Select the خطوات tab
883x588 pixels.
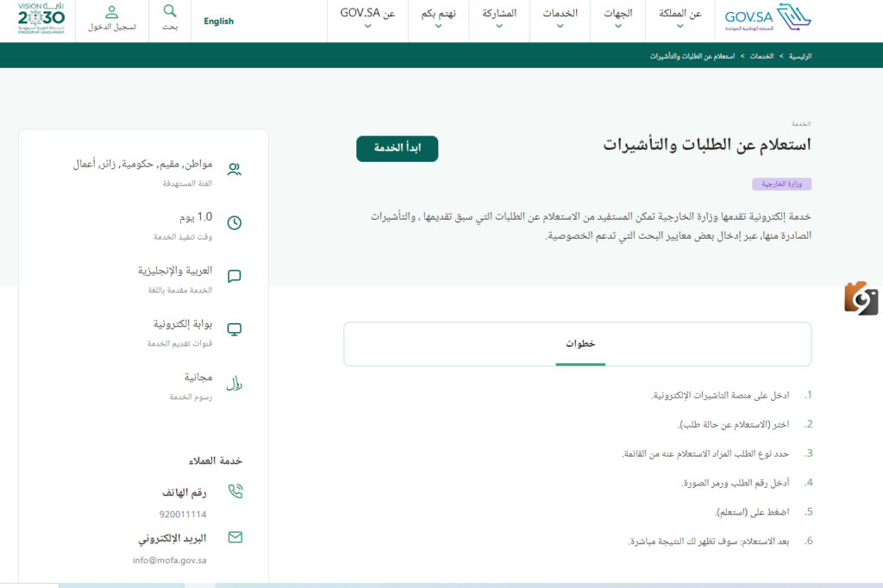tap(580, 343)
